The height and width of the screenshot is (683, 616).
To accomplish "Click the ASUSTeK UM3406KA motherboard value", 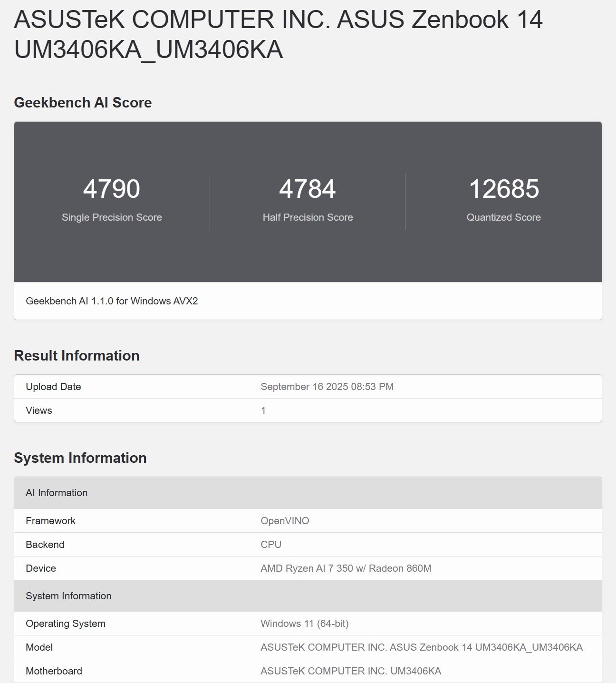I will click(x=351, y=671).
